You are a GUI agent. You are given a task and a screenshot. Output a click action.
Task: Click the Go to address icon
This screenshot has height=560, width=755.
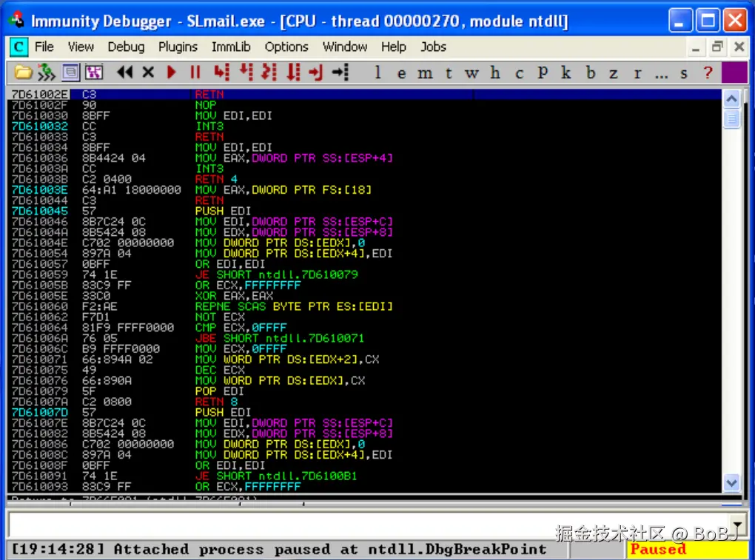coord(340,72)
